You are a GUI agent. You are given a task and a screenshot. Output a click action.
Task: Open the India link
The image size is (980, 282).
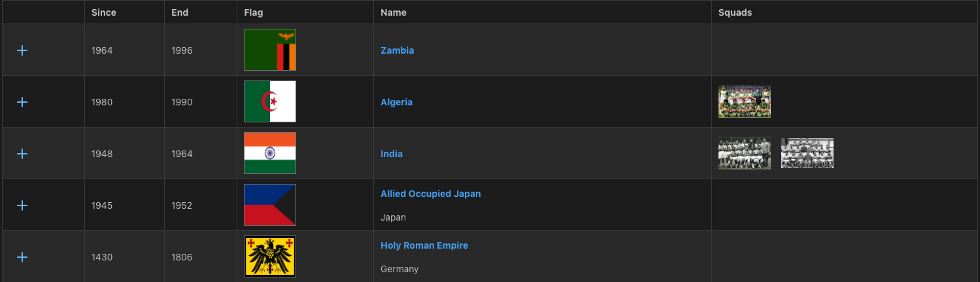point(392,154)
